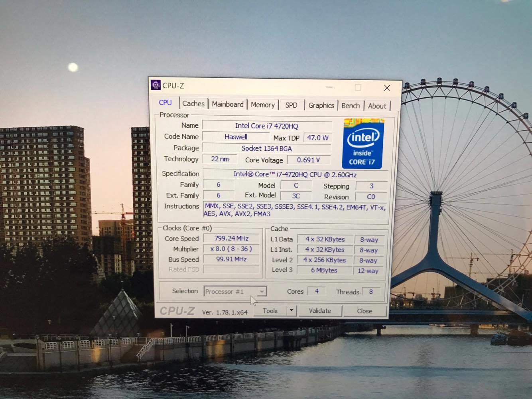Expand the Processor #1 selection dropdown

coord(262,292)
